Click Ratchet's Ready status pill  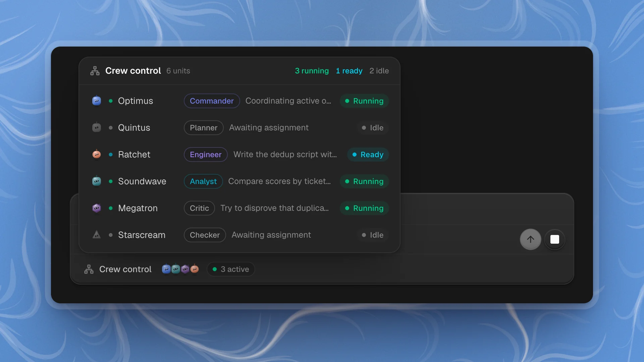coord(368,155)
